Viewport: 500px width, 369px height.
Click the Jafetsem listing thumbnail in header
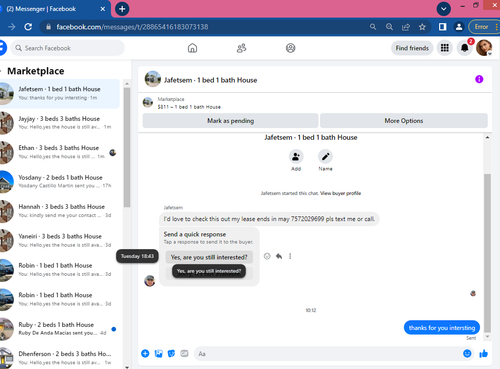coord(153,79)
